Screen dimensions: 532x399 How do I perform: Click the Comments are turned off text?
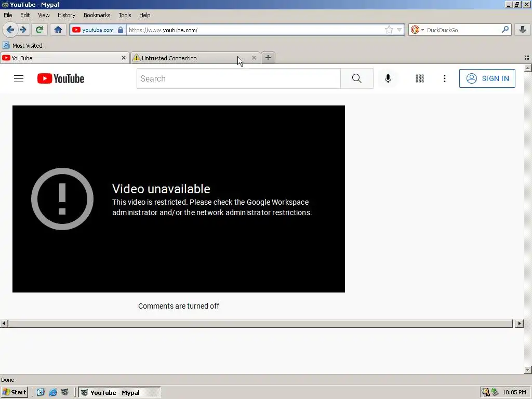click(179, 306)
